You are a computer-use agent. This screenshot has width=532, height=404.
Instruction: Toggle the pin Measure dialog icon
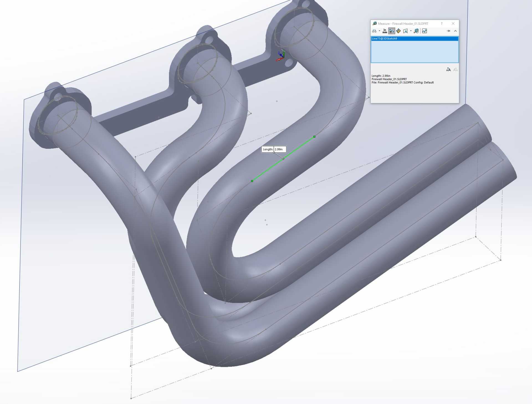point(448,31)
